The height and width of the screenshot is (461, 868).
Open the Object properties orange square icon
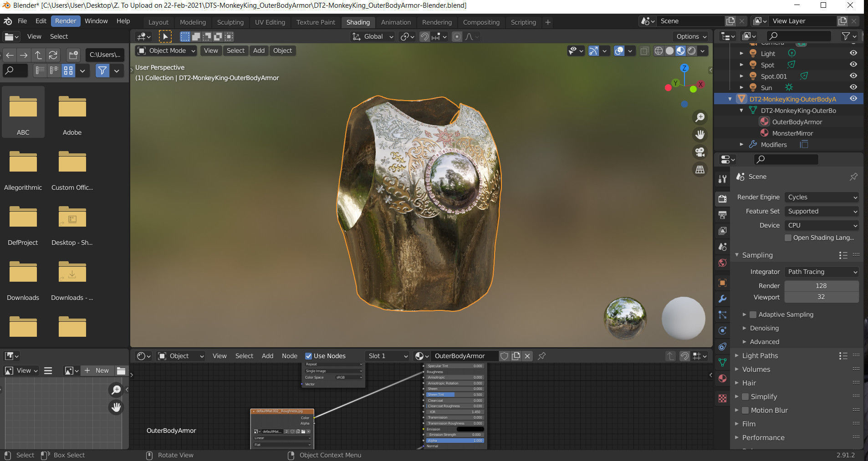click(x=723, y=283)
